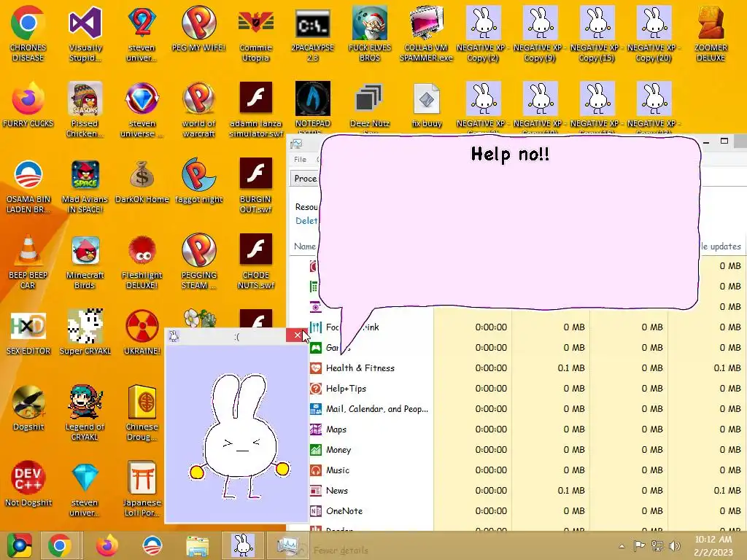Switch to Task Manager on taskbar
This screenshot has height=560, width=747.
pos(287,545)
